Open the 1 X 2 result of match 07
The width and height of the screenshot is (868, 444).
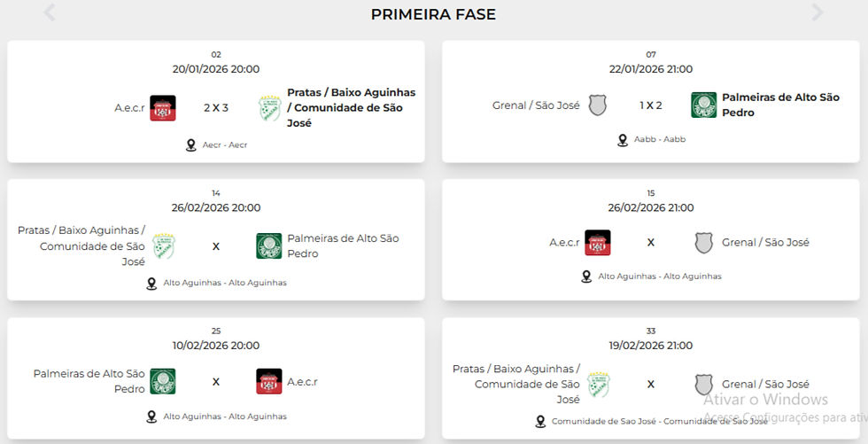(x=651, y=105)
